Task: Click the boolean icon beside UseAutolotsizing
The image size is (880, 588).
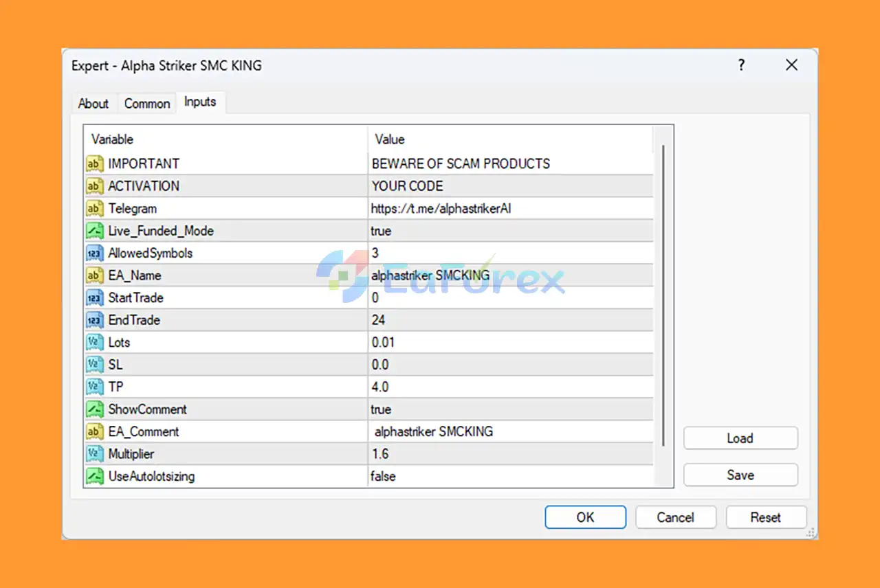Action: pos(93,476)
